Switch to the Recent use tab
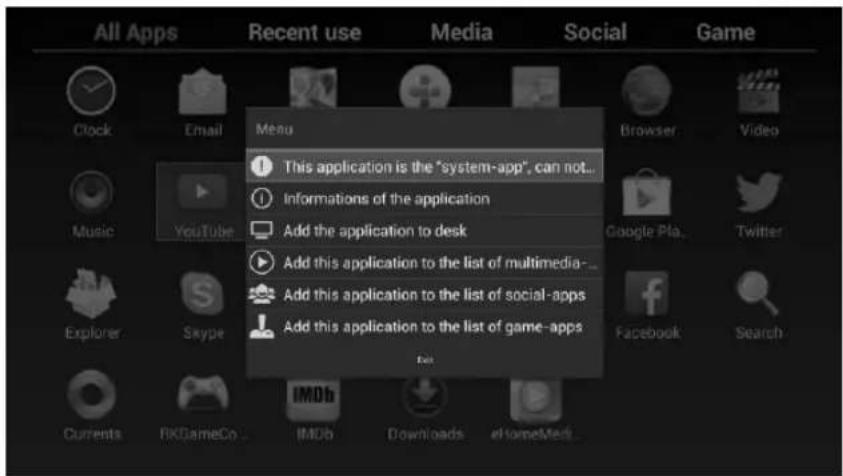The height and width of the screenshot is (476, 843). (304, 33)
